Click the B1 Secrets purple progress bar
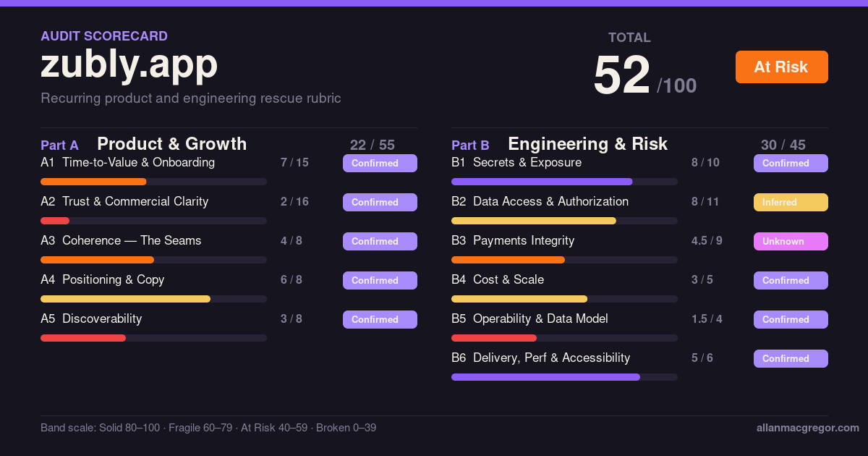 542,182
